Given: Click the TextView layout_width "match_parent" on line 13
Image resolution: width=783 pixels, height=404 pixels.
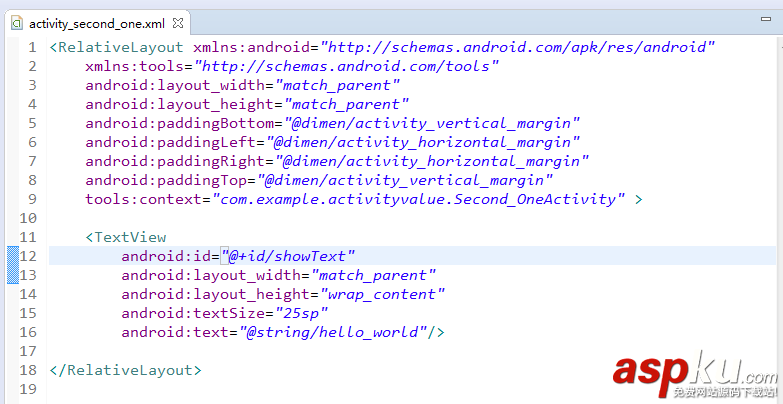Looking at the screenshot, I should (373, 275).
